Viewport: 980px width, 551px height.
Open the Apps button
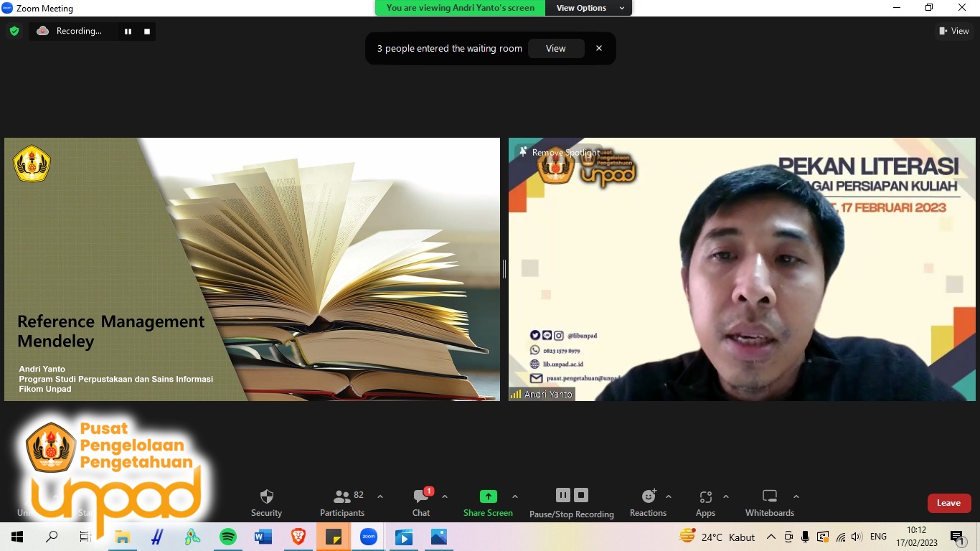tap(705, 503)
